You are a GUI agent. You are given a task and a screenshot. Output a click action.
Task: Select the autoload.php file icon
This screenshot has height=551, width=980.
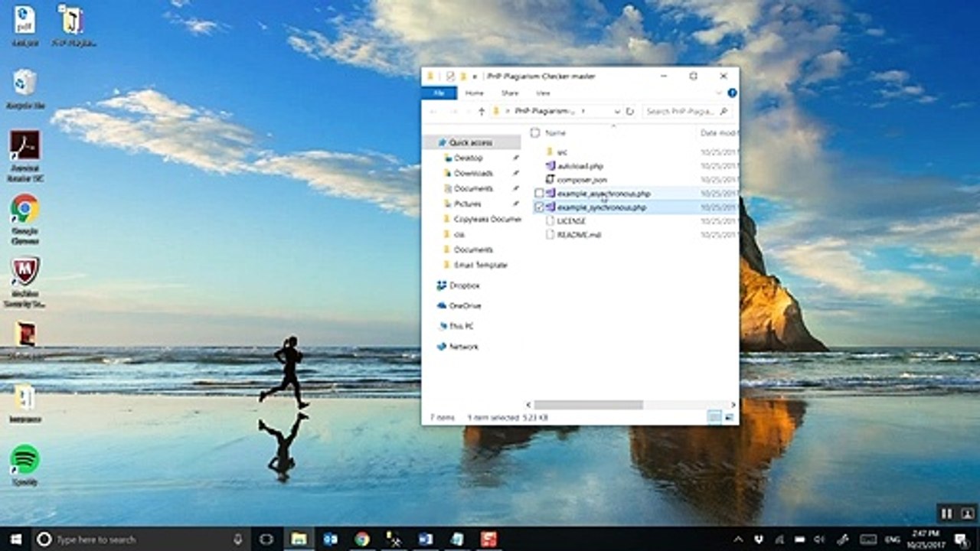click(549, 165)
